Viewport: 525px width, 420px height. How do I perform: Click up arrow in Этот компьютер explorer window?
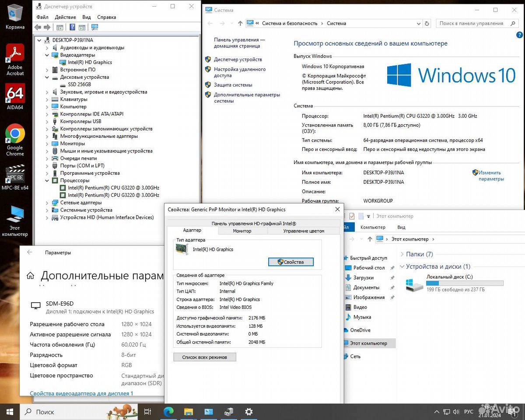(370, 239)
